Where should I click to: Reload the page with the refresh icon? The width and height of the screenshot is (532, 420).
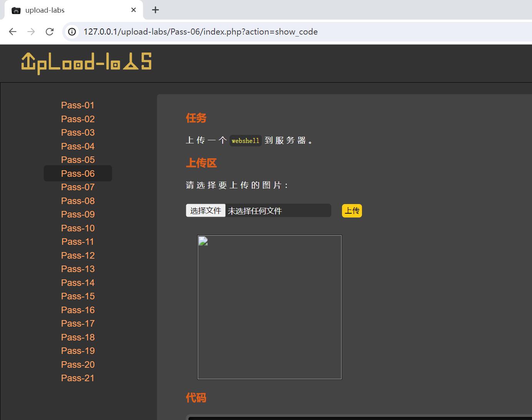tap(50, 32)
